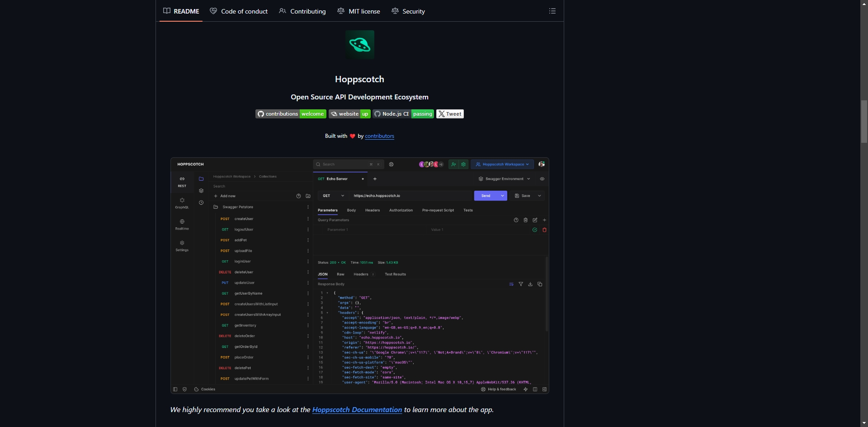The image size is (868, 427).
Task: Click the scrollbar's down arrow
Action: [864, 423]
